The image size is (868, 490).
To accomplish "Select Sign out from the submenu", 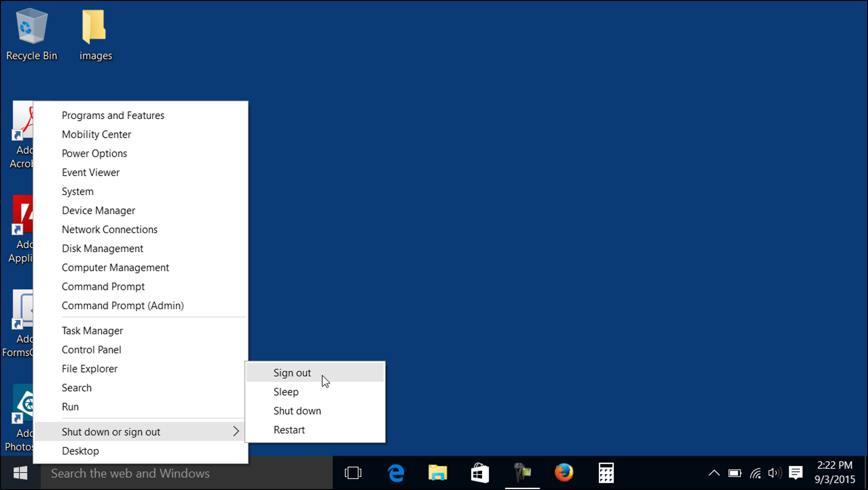I will click(292, 372).
